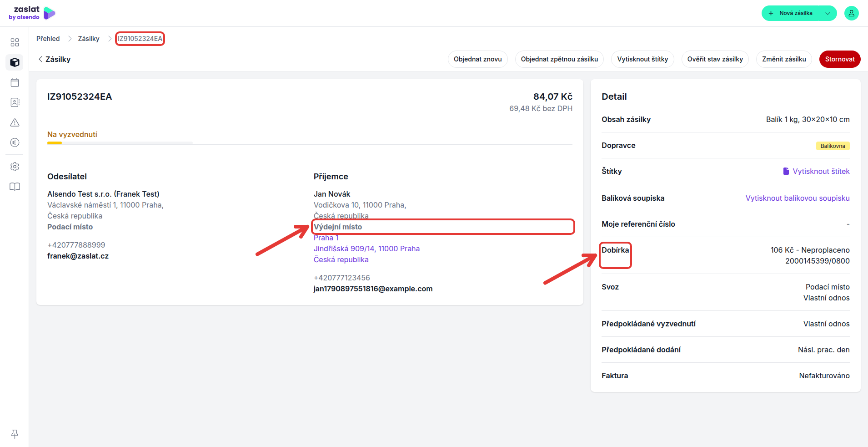Go to Přehled in breadcrumb

(x=48, y=39)
